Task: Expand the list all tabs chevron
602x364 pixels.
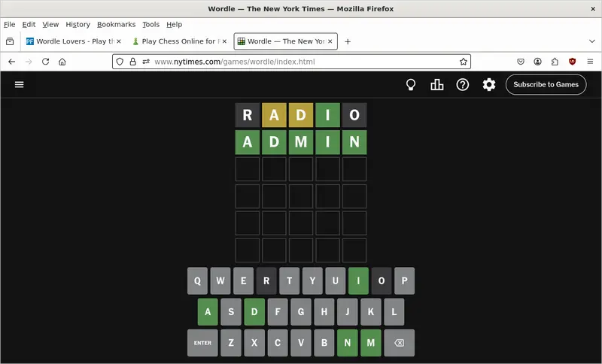Action: tap(591, 41)
